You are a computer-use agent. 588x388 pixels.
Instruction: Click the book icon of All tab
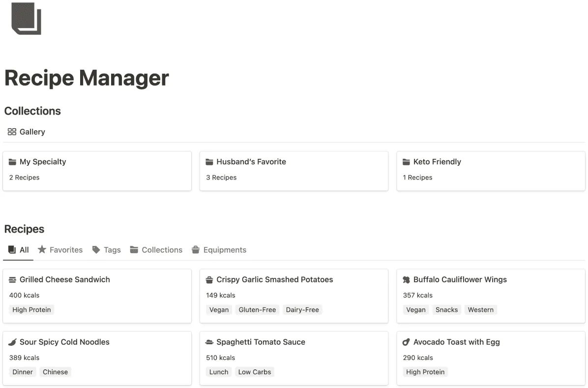click(x=12, y=249)
